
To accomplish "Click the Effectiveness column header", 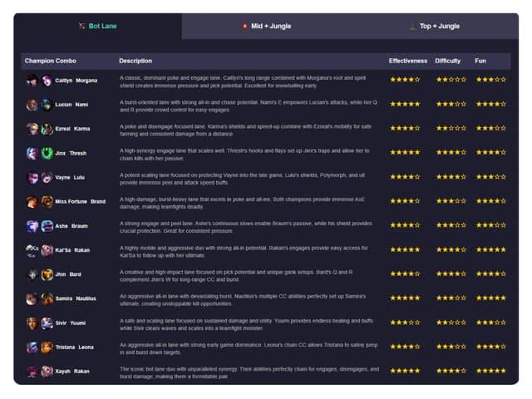I will (408, 61).
